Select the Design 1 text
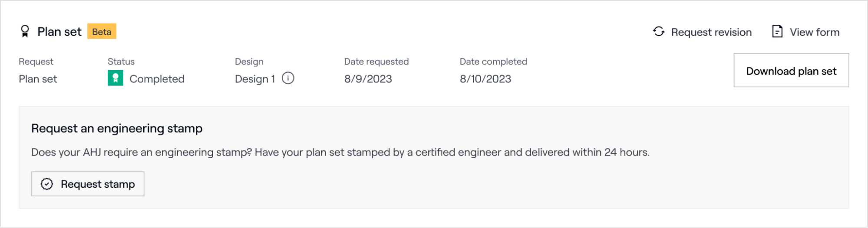868x228 pixels. click(x=255, y=79)
